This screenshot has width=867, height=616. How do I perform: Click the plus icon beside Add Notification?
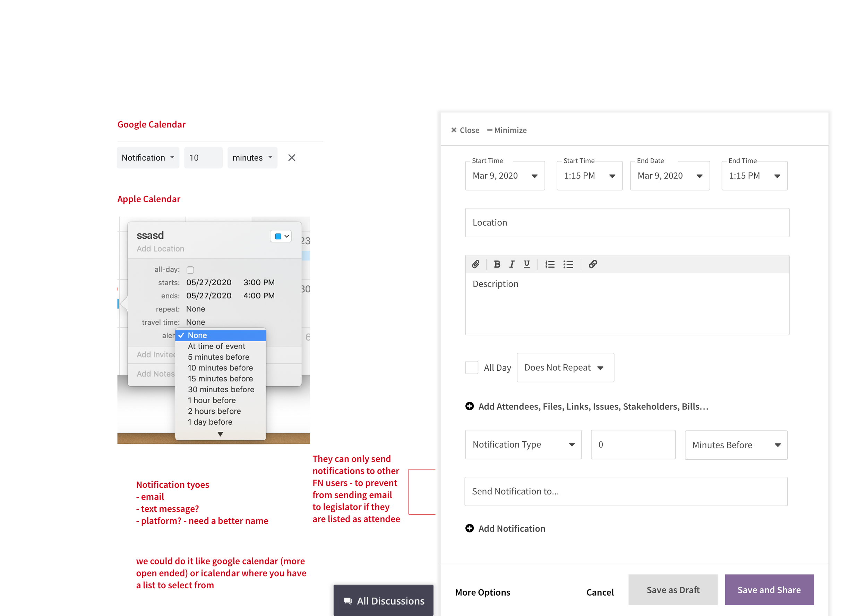click(470, 528)
